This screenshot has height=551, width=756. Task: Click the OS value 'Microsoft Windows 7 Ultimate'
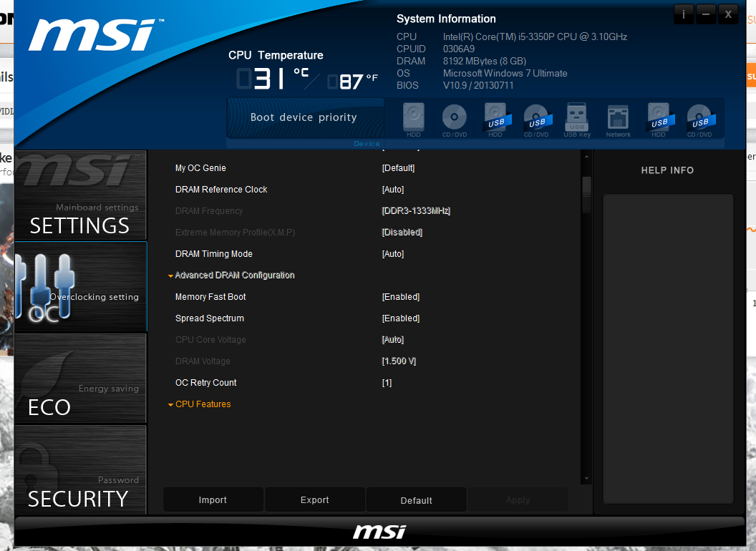(505, 73)
